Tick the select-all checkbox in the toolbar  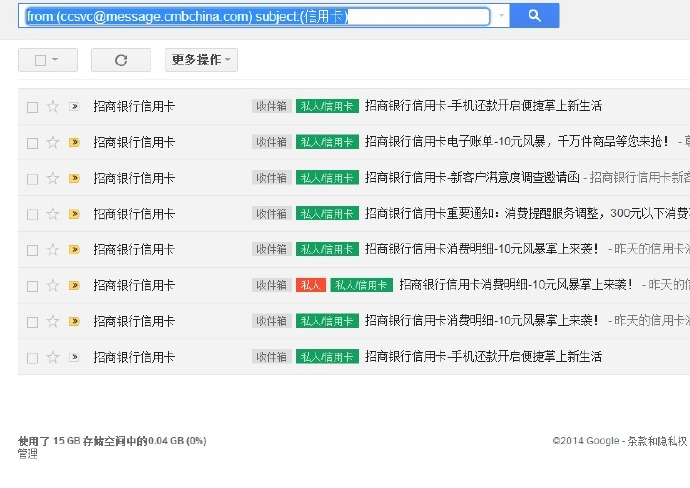(x=40, y=60)
